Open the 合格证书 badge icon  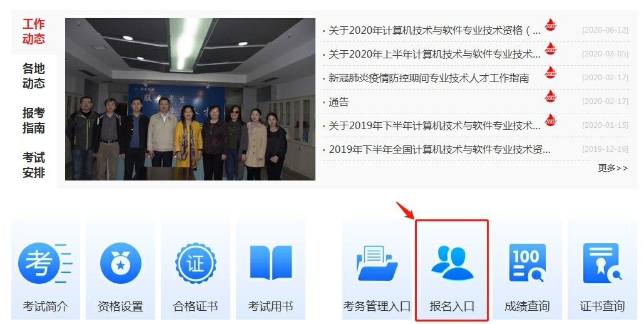(x=195, y=264)
